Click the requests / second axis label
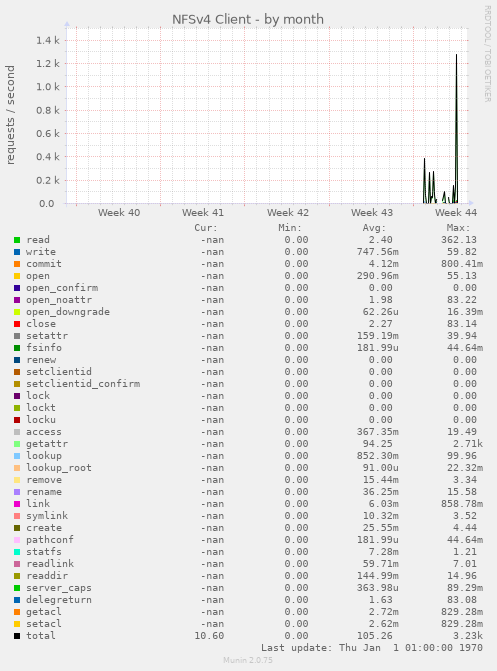Screen dimensions: 497x671 coord(10,115)
